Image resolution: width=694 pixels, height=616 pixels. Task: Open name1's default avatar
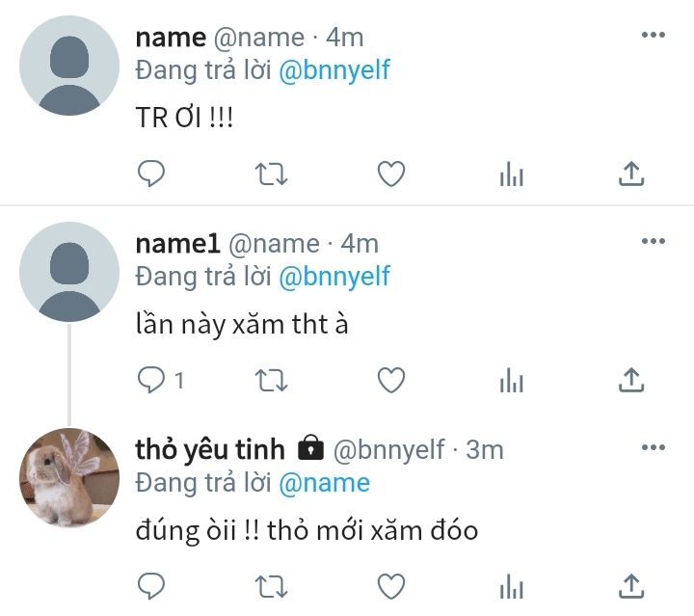coord(69,272)
